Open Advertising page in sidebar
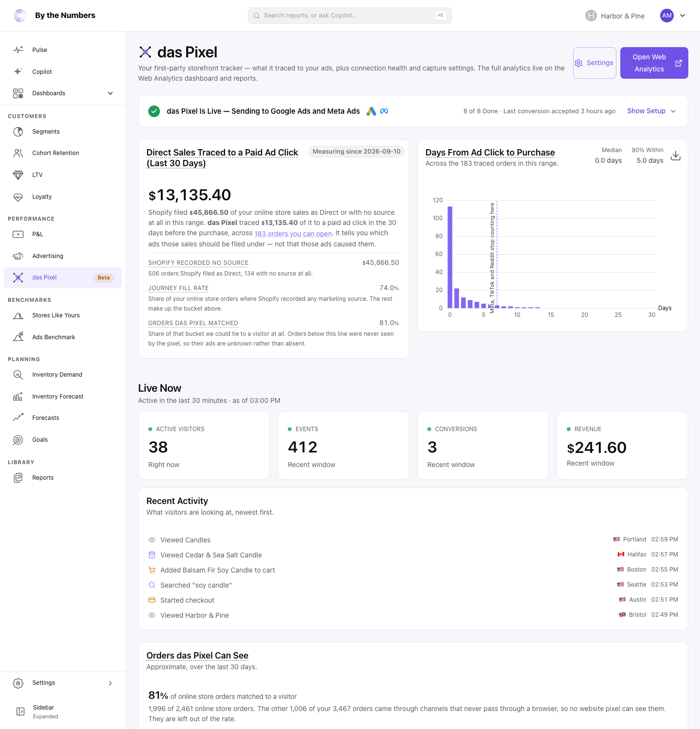This screenshot has height=729, width=700. tap(63, 256)
